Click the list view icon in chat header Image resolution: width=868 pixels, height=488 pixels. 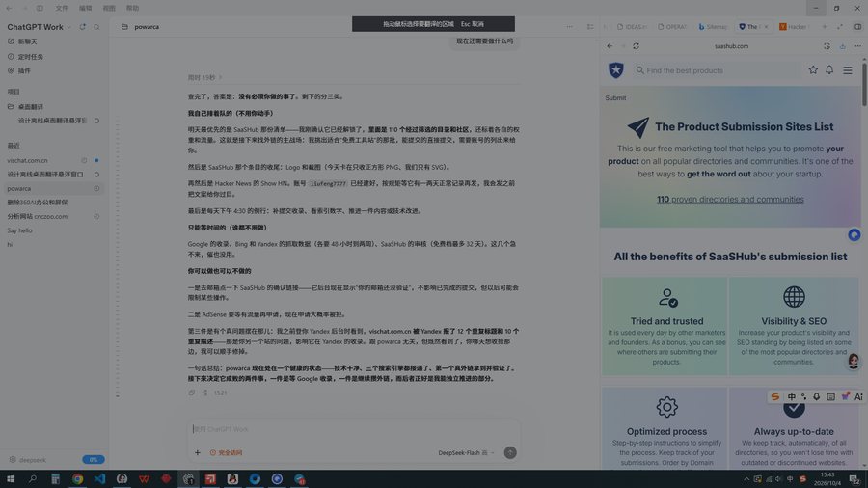(590, 27)
